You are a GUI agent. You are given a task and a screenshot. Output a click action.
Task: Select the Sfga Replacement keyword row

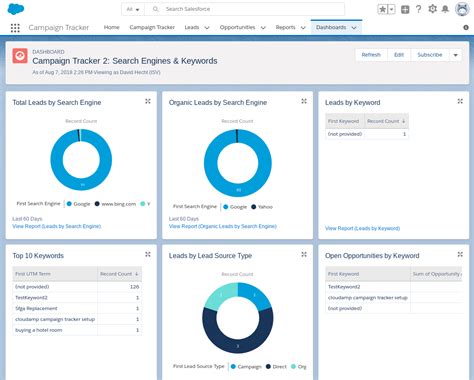tap(77, 308)
